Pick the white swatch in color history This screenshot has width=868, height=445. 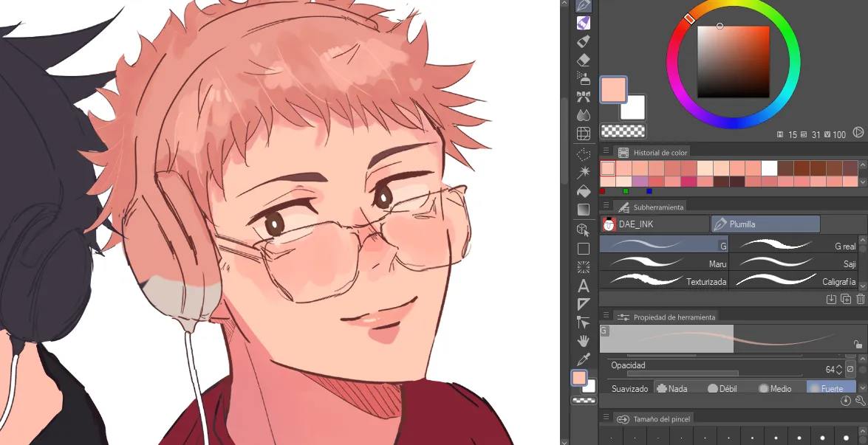769,168
